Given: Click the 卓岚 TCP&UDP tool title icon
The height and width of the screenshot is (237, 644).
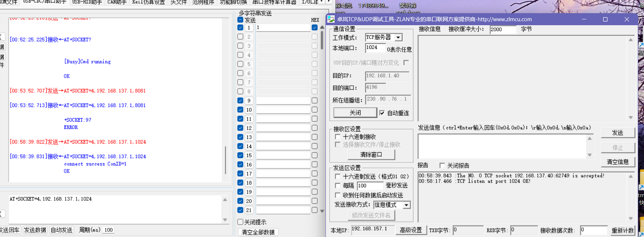Looking at the screenshot, I should click(331, 19).
